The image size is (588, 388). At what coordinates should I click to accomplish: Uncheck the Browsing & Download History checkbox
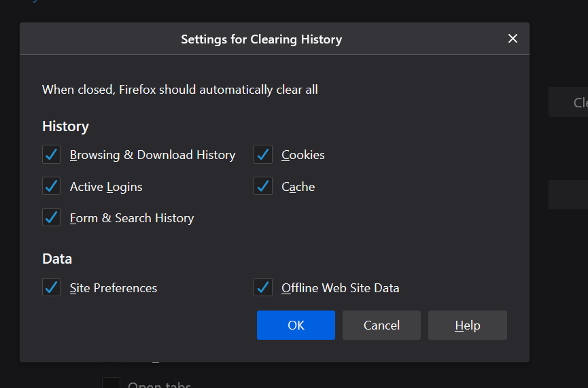52,155
